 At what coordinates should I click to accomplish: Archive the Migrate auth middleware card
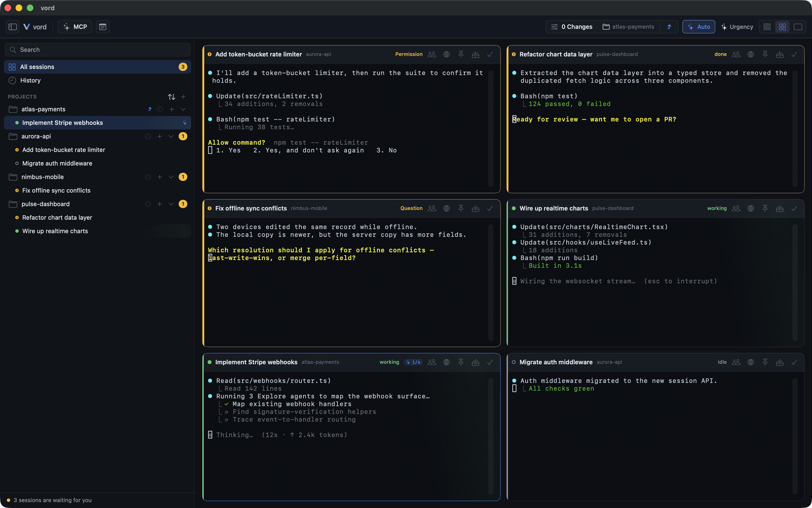pyautogui.click(x=780, y=362)
